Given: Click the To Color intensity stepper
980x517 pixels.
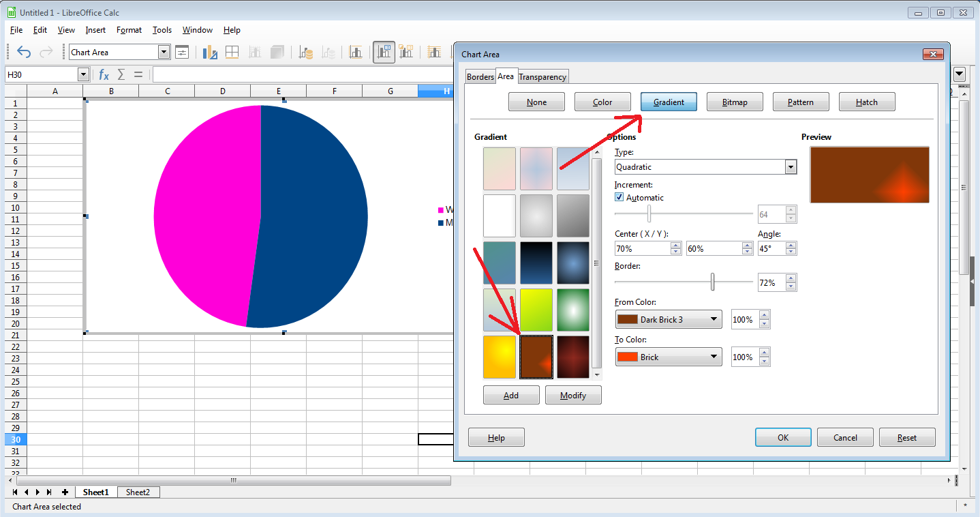Looking at the screenshot, I should 764,357.
